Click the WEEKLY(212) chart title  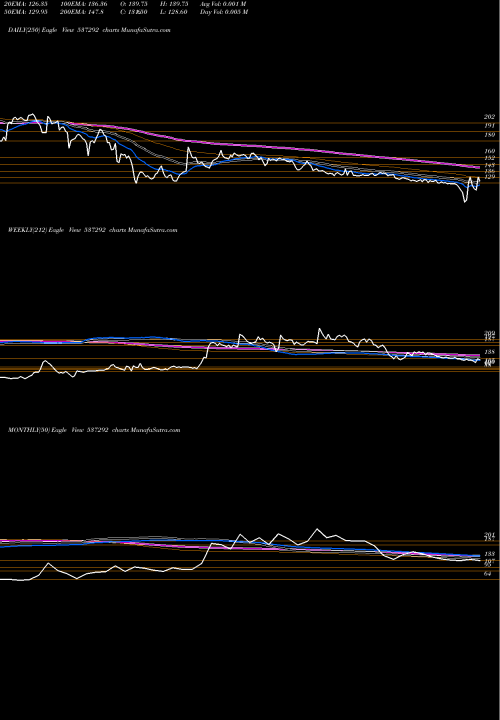[93, 230]
